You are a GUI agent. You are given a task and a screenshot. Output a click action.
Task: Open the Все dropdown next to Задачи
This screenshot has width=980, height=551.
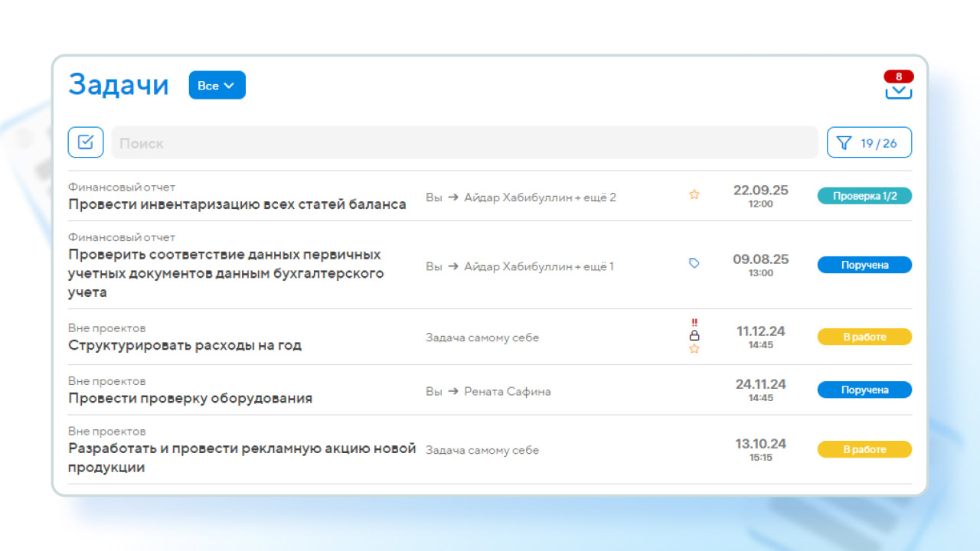(217, 85)
